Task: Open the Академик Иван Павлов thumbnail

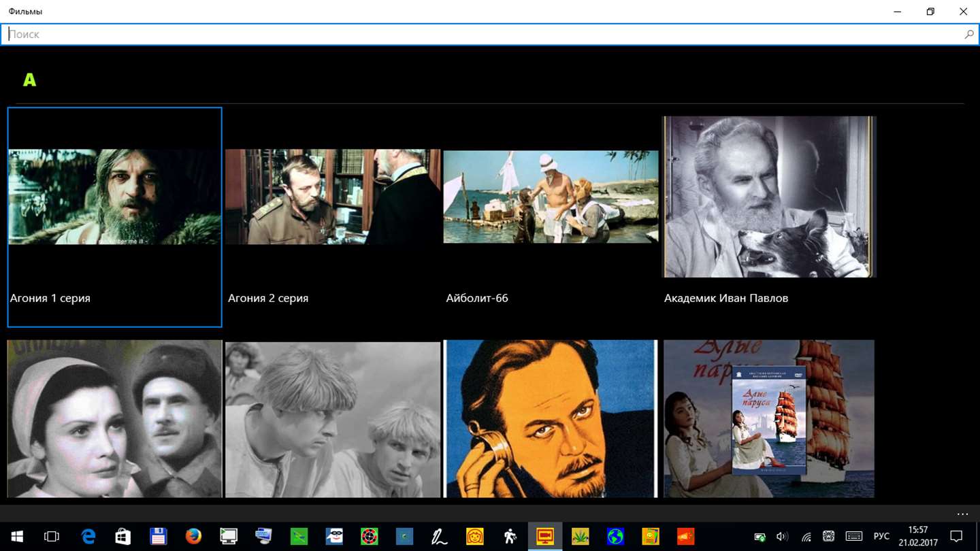Action: (x=770, y=197)
